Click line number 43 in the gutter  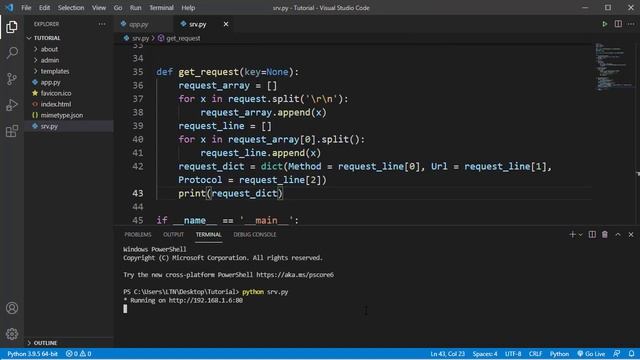(138, 193)
